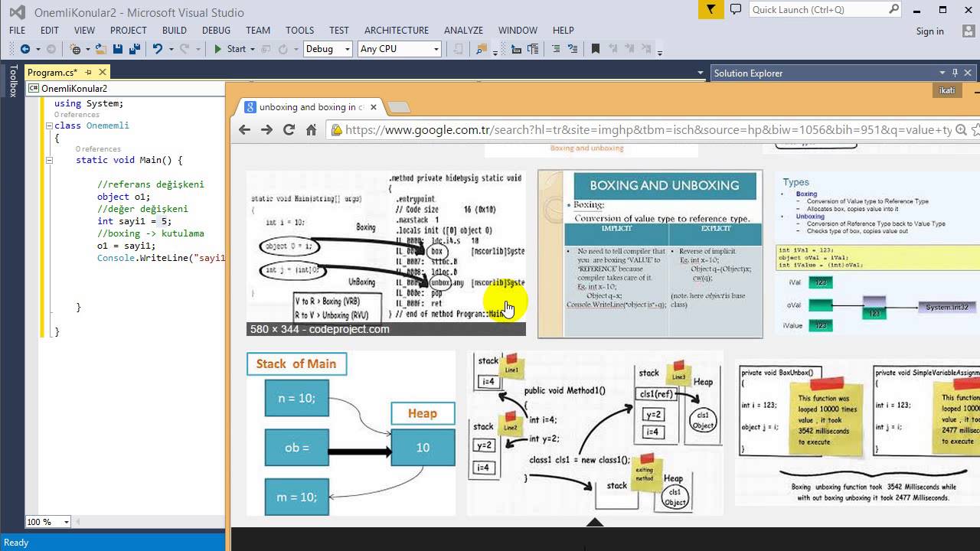
Task: Close the Program.cs document tab
Action: (102, 72)
